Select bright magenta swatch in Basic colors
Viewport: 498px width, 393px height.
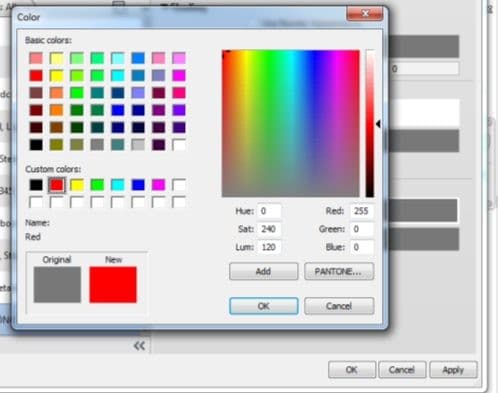[179, 76]
